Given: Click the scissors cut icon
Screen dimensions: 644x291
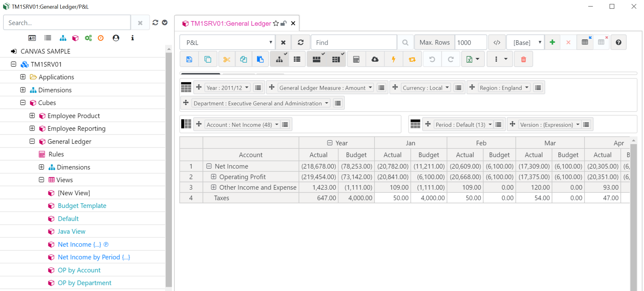Looking at the screenshot, I should 226,59.
